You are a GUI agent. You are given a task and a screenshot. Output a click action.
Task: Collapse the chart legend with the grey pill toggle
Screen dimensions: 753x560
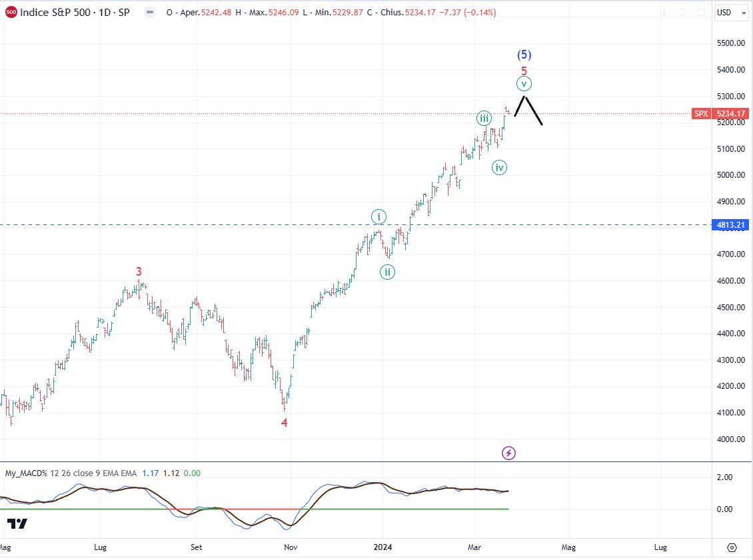click(x=150, y=13)
